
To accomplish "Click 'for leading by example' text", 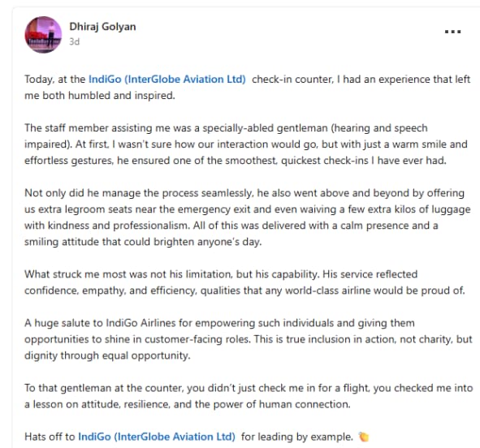I will pos(297,437).
